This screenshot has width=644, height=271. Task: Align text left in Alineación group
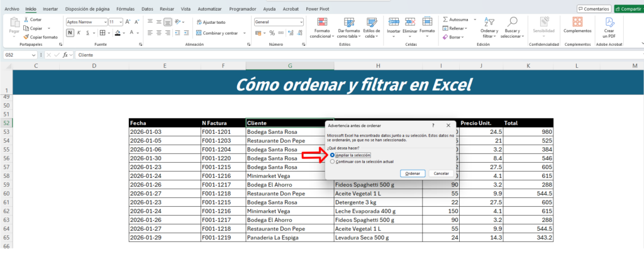(150, 33)
